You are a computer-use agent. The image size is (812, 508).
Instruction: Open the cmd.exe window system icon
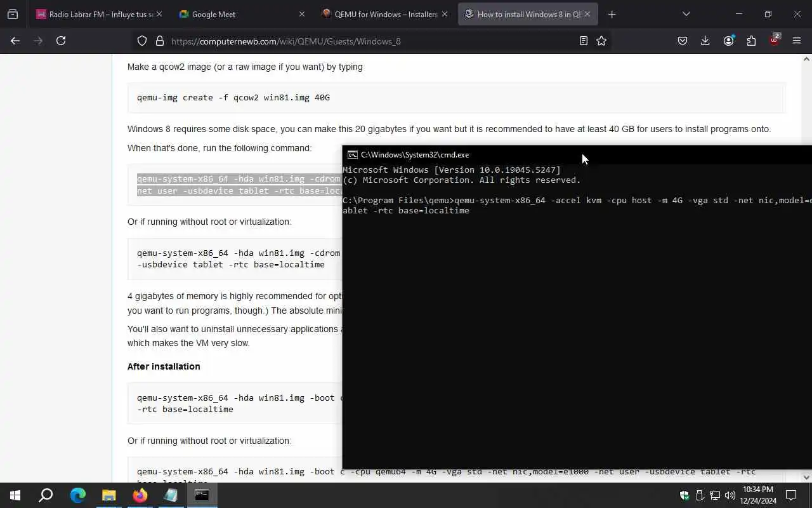(353, 154)
